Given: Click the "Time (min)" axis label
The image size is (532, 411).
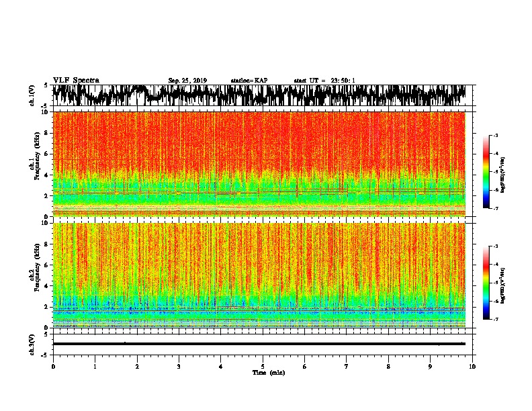Looking at the screenshot, I should pos(269,373).
